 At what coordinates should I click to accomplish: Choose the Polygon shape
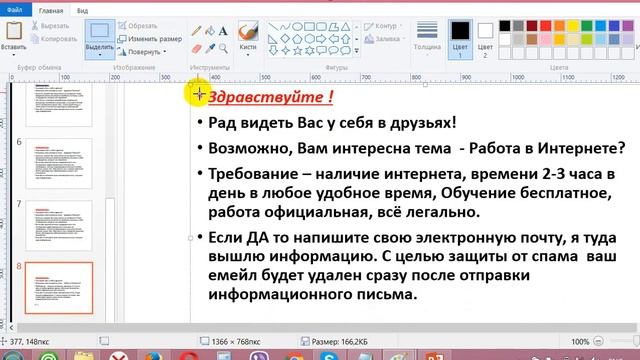click(x=333, y=27)
